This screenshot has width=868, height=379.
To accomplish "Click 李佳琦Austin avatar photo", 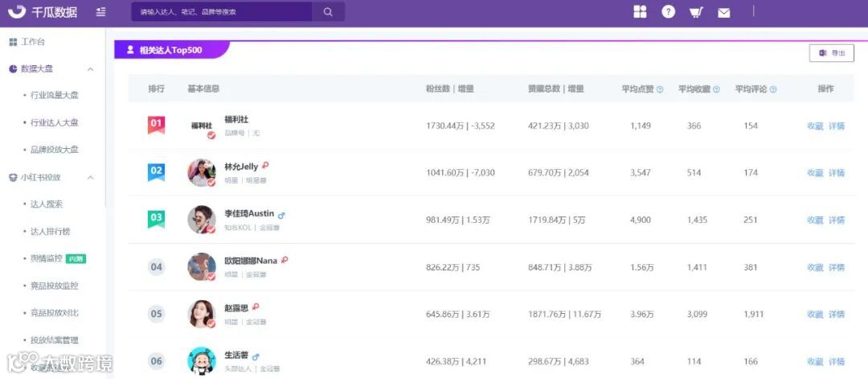I will tap(202, 220).
